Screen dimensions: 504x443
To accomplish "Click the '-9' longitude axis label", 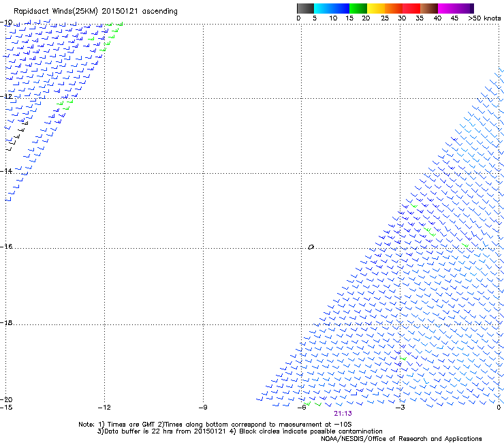I will 203,408.
